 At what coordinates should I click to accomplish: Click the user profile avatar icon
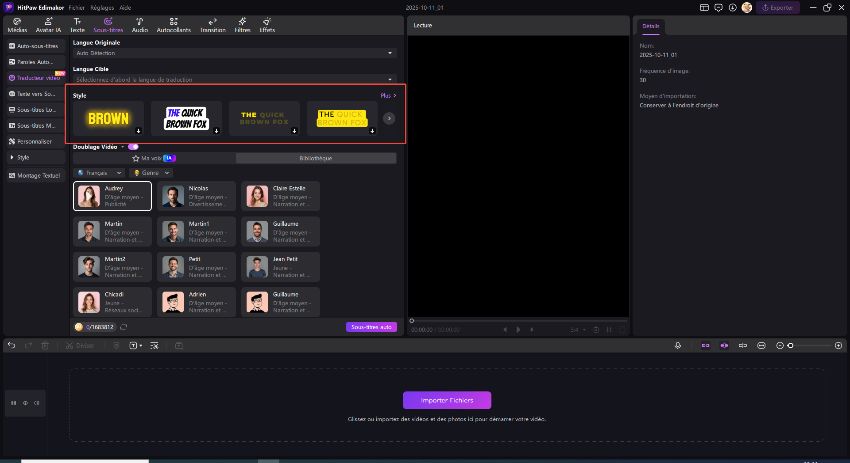click(x=746, y=7)
